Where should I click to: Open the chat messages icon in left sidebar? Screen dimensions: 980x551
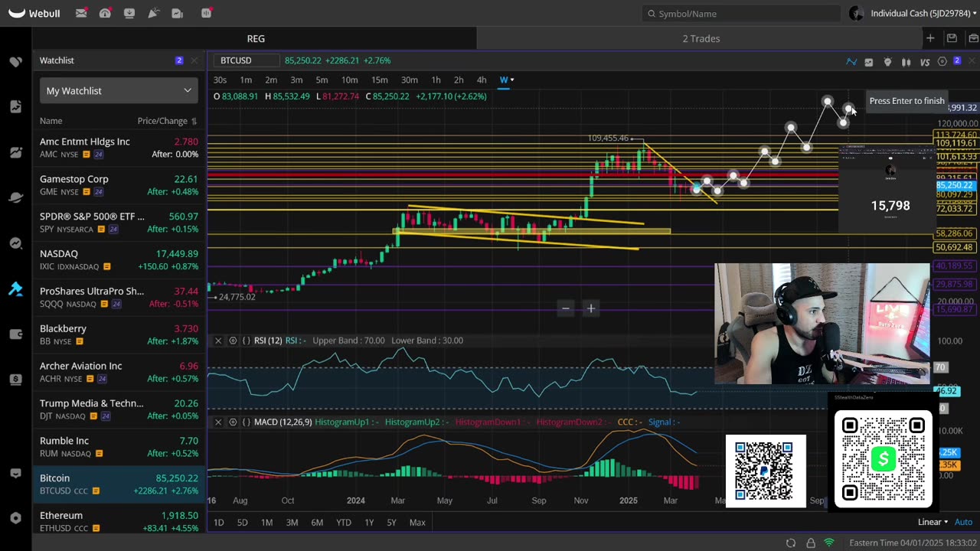[15, 474]
